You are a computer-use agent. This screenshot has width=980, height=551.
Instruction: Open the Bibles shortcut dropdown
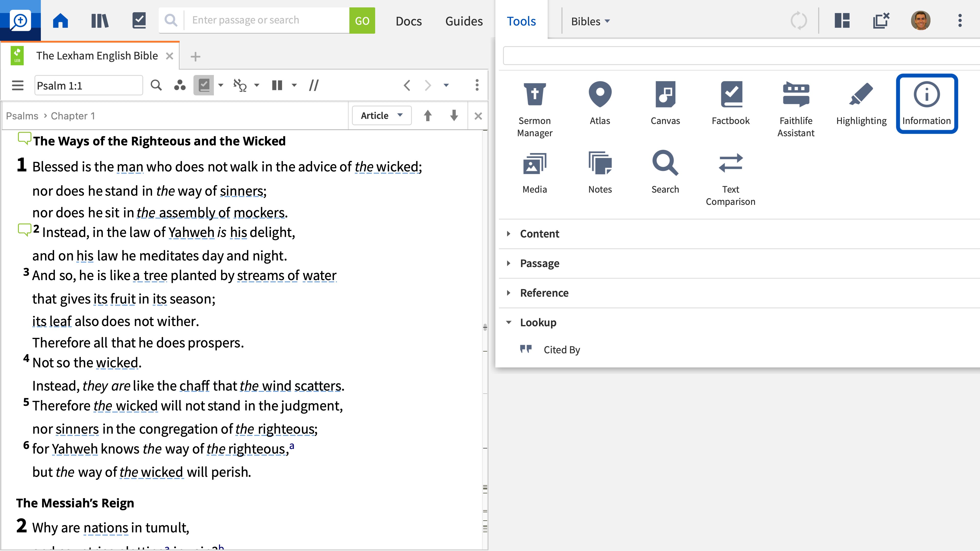590,21
